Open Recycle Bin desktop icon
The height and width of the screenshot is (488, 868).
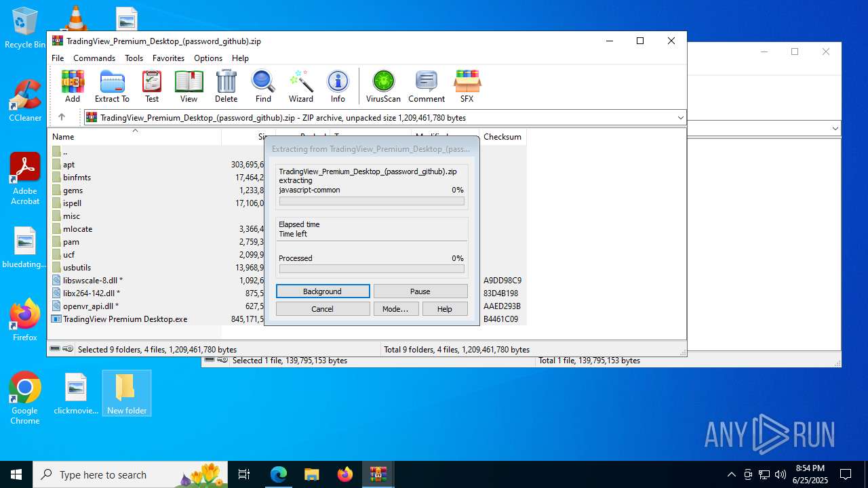[x=25, y=28]
